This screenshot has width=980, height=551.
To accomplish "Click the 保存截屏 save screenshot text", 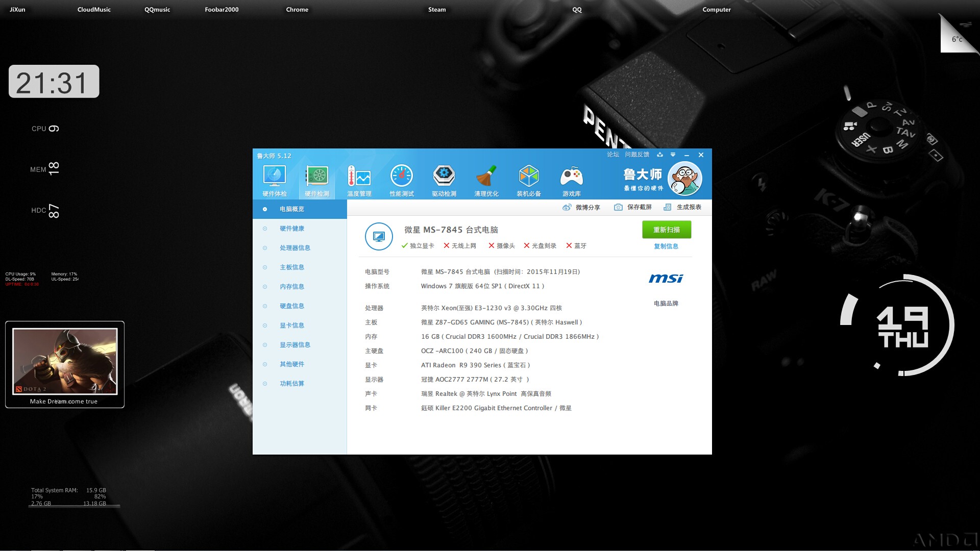I will 640,207.
